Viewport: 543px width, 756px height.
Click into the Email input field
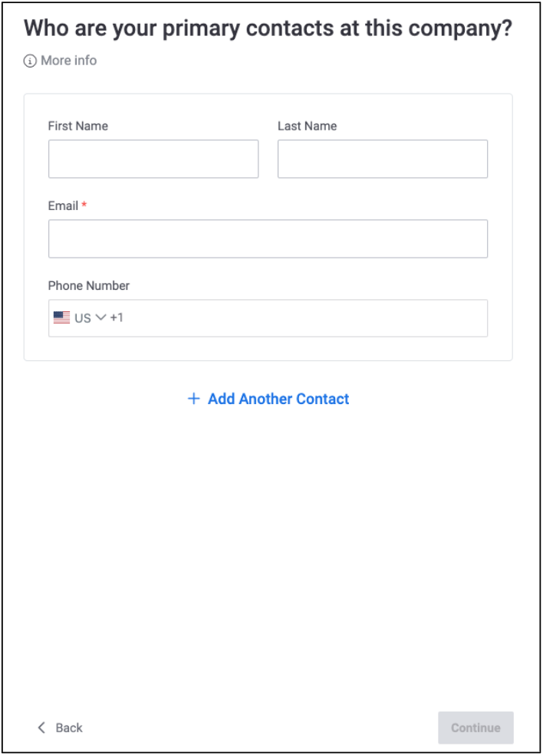tap(268, 238)
